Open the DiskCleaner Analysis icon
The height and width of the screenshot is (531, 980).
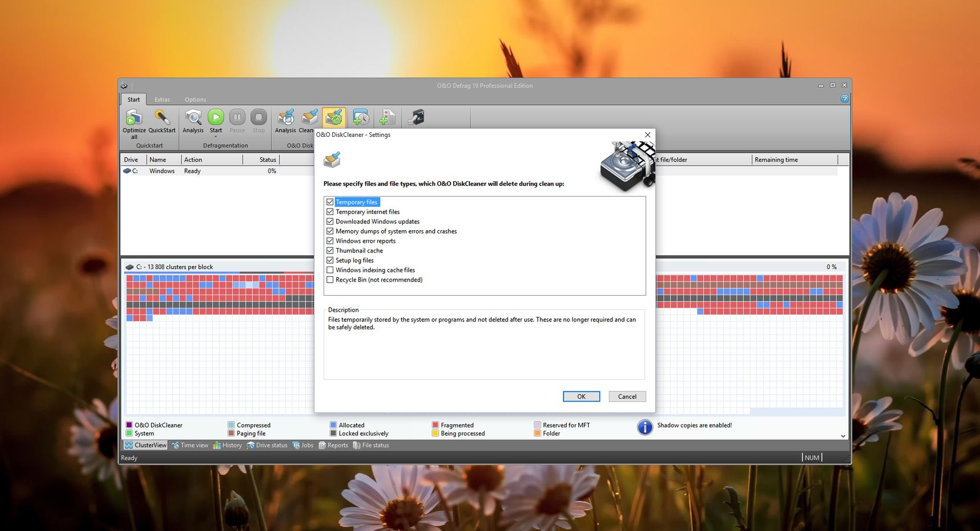(285, 117)
